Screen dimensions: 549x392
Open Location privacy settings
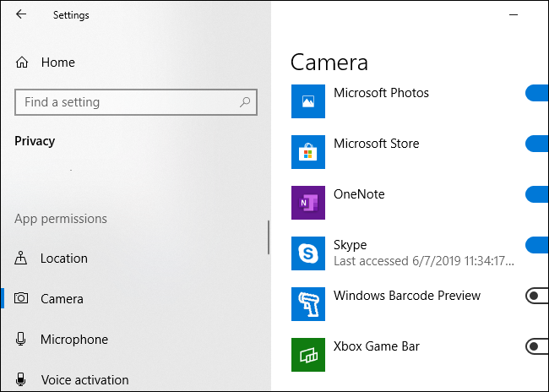[x=63, y=259]
